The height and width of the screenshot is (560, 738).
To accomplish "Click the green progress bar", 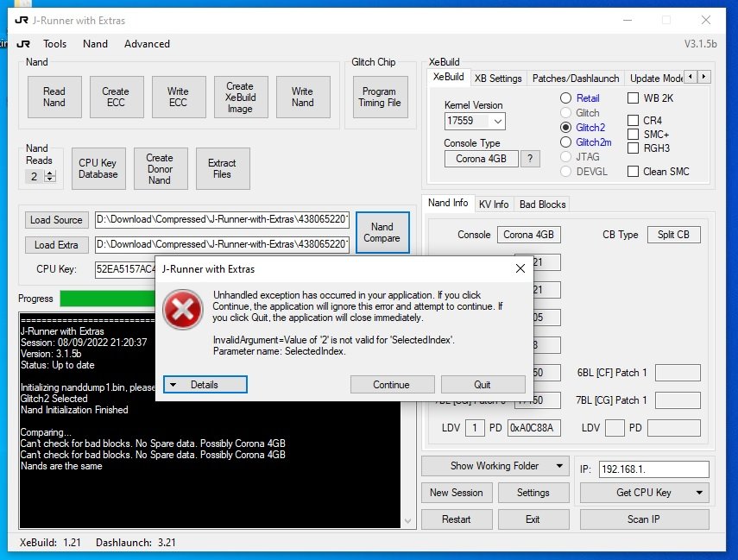I will click(x=107, y=299).
